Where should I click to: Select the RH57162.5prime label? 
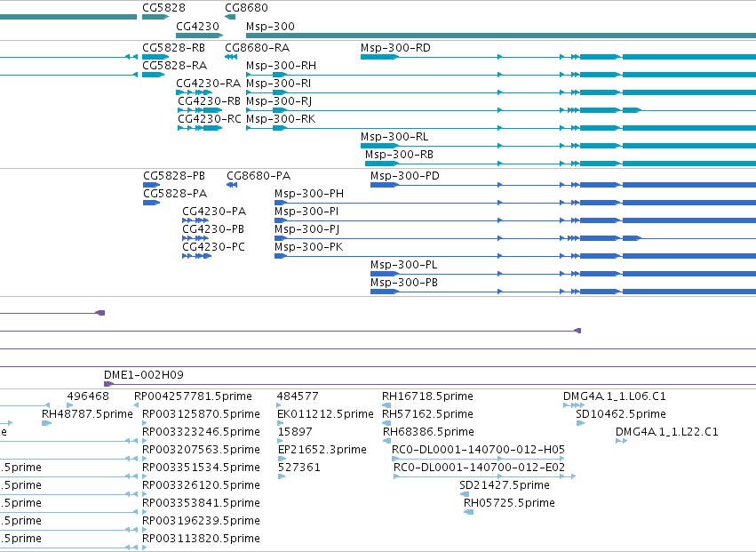click(427, 414)
